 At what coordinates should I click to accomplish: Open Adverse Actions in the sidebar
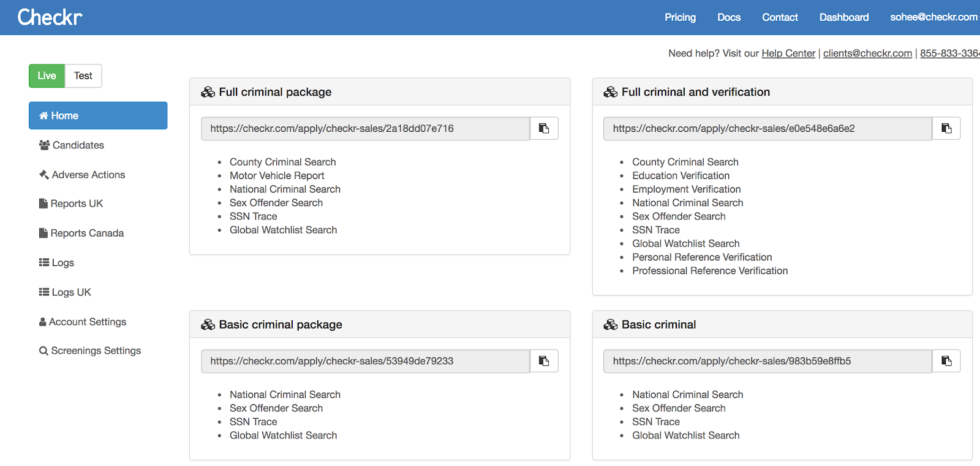(x=98, y=175)
